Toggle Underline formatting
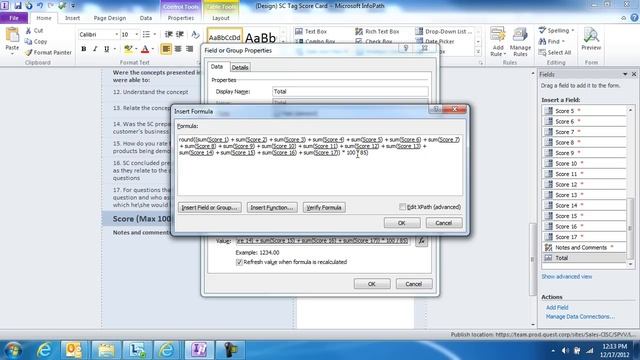The width and height of the screenshot is (640, 360). point(107,49)
